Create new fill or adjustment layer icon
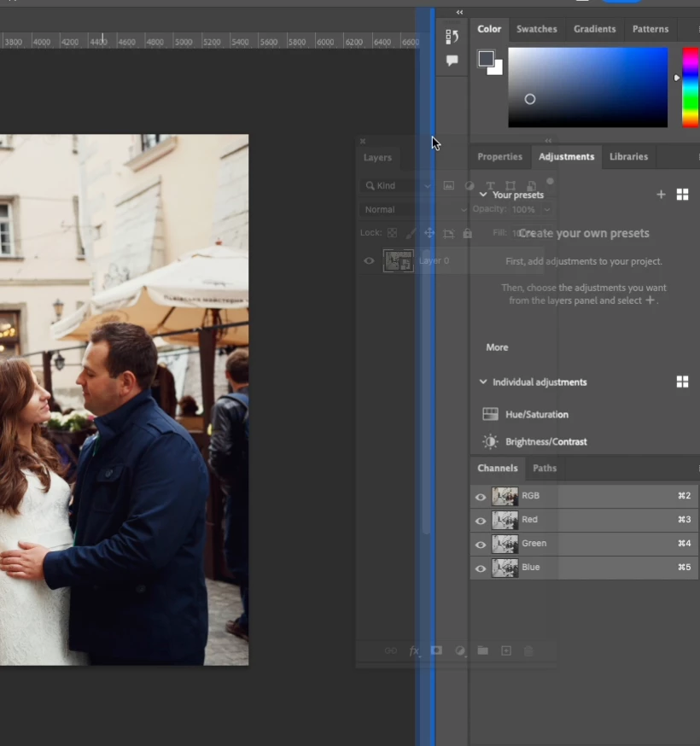Screen dimensions: 700x746 pos(459,650)
